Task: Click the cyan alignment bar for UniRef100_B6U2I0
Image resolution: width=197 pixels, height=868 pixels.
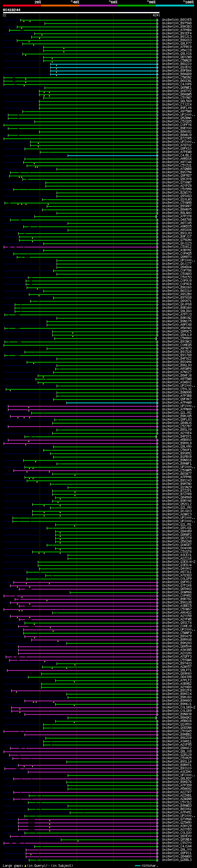Action: [x=104, y=64]
